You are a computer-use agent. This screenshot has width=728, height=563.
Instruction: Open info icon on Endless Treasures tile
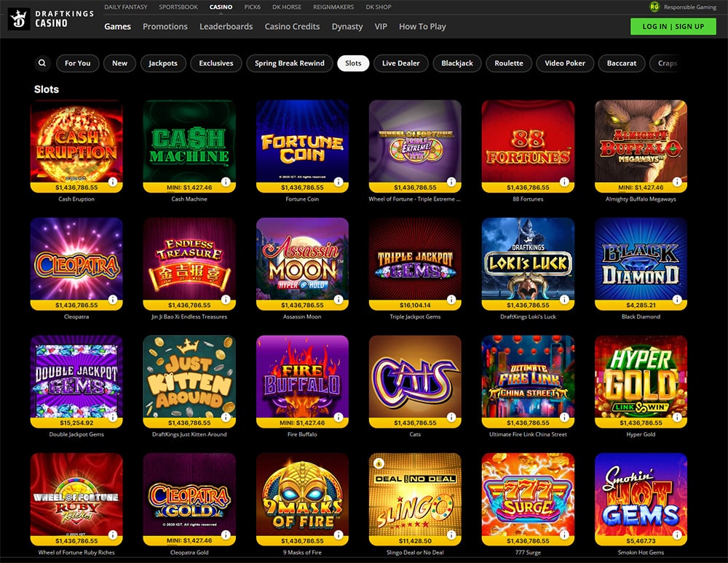[226, 300]
